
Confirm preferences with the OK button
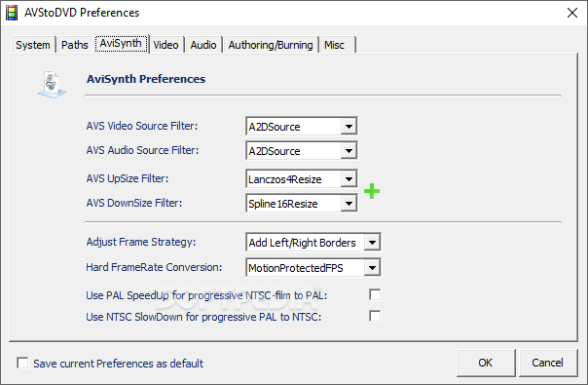pos(486,363)
